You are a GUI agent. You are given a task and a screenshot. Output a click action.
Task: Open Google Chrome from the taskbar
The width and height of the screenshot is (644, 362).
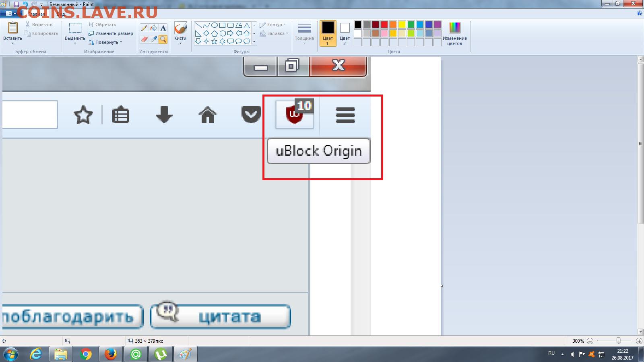pos(85,354)
